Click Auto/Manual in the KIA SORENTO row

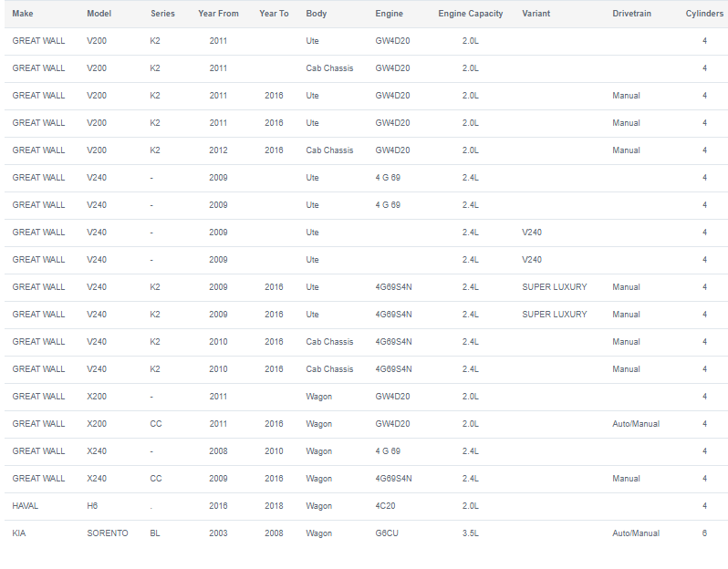pos(636,533)
